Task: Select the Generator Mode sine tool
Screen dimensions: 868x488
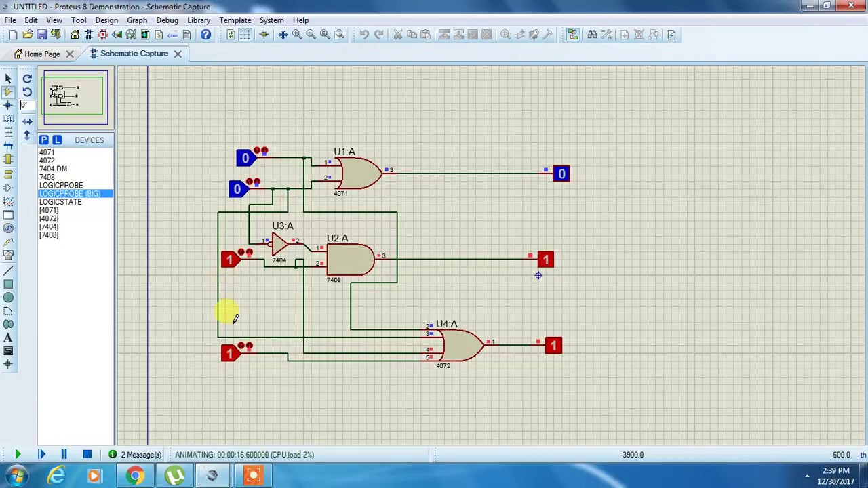Action: [x=8, y=228]
